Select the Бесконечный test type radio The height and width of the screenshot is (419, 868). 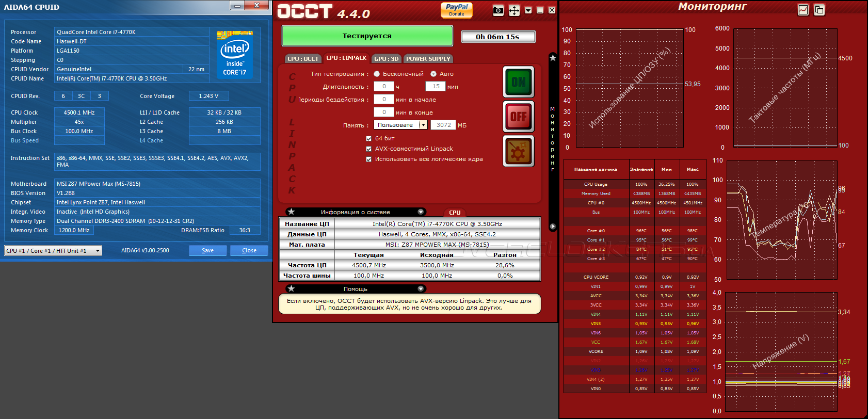377,74
